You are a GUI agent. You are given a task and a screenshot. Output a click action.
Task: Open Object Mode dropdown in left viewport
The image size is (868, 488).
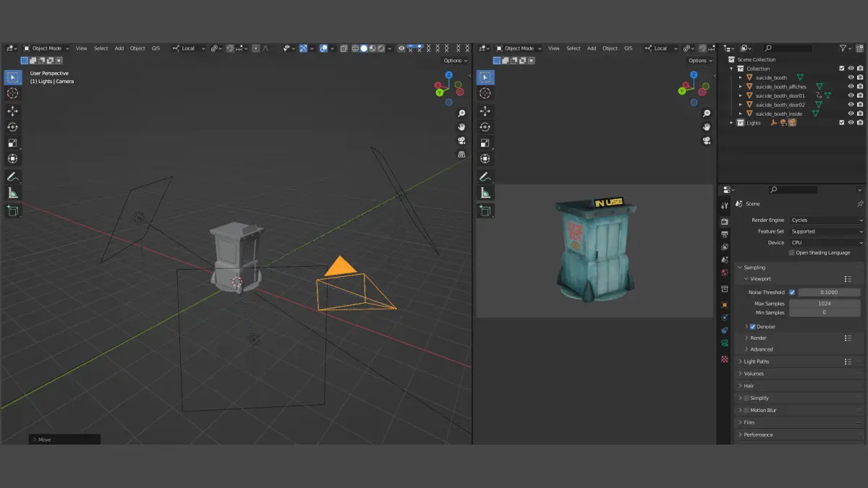46,48
